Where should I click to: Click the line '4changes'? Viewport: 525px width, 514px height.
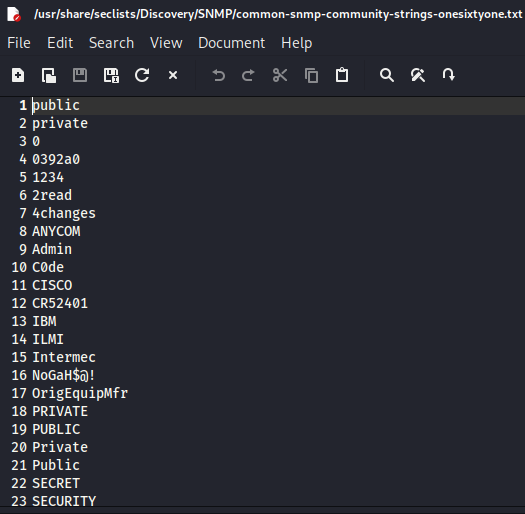(x=64, y=214)
